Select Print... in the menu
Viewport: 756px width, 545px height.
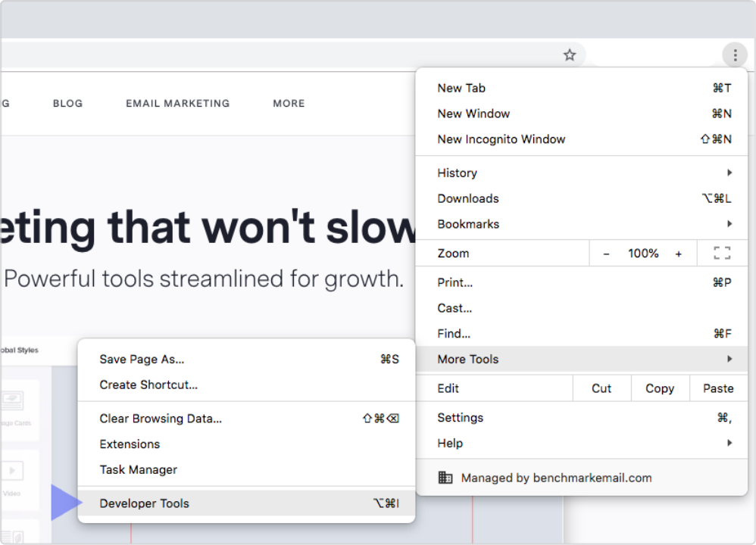click(582, 282)
